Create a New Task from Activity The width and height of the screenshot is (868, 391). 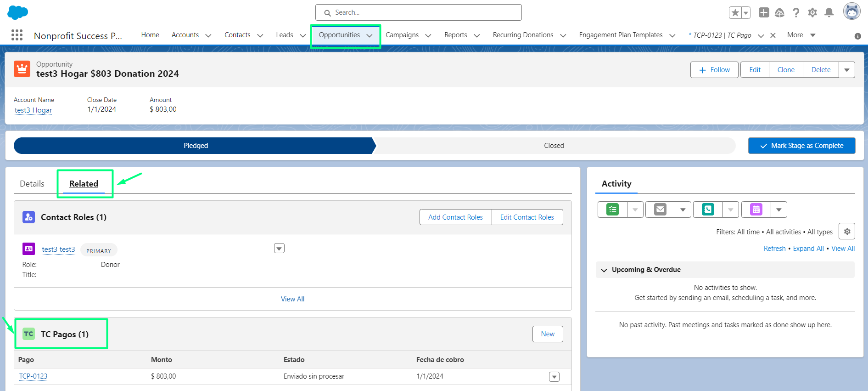(612, 210)
